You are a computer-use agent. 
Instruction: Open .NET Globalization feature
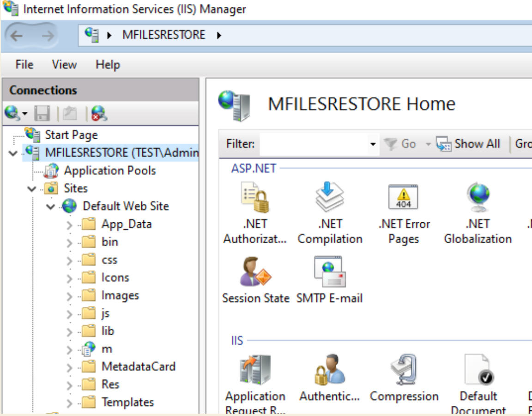tap(478, 213)
